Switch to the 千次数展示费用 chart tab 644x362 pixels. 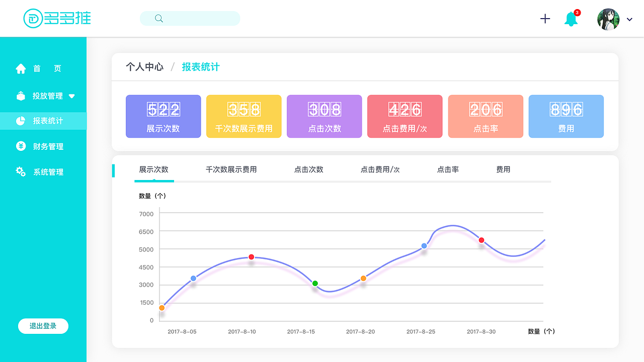(231, 169)
